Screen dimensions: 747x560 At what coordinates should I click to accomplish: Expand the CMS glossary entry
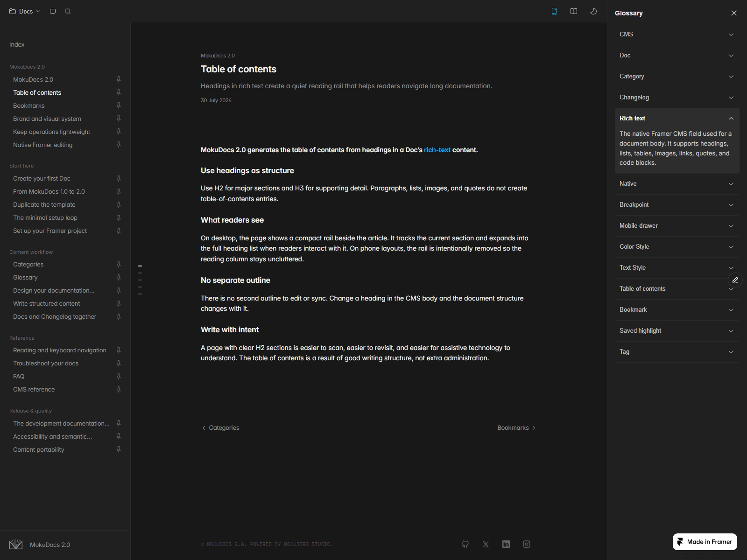click(x=677, y=35)
